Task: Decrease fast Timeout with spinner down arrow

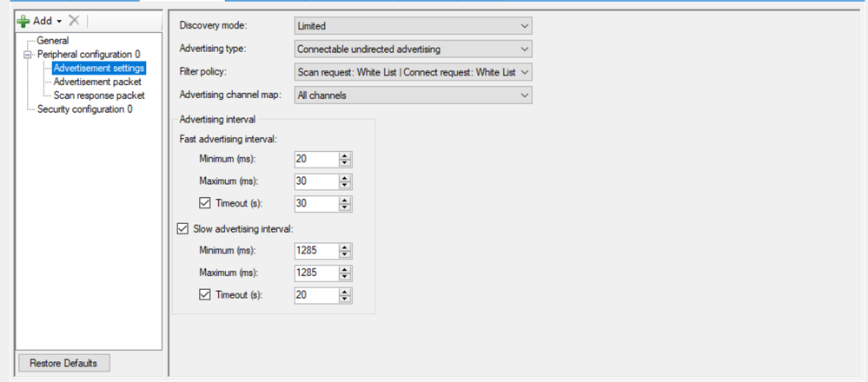Action: point(346,207)
